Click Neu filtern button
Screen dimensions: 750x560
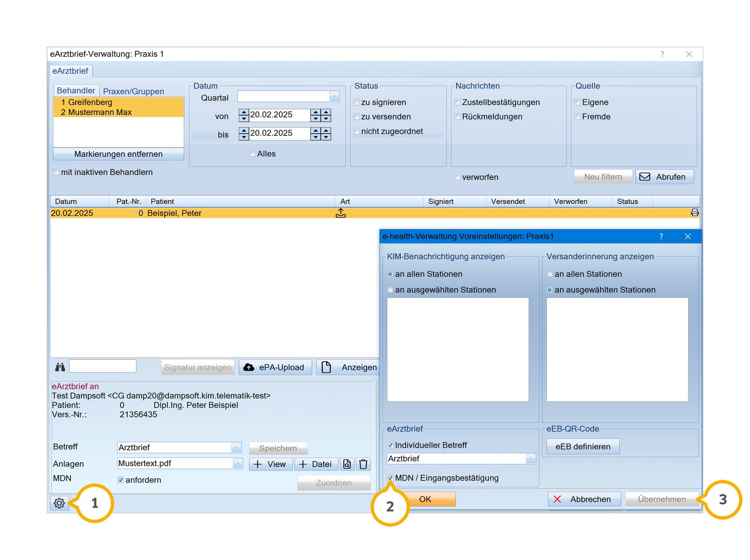603,177
